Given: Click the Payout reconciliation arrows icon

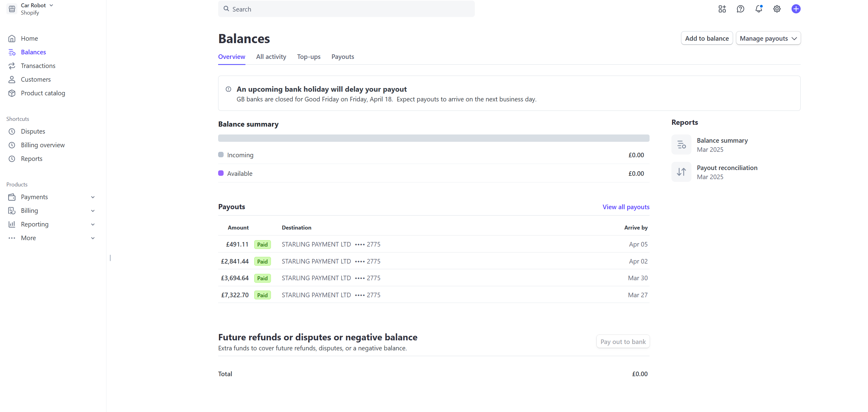Looking at the screenshot, I should tap(681, 172).
